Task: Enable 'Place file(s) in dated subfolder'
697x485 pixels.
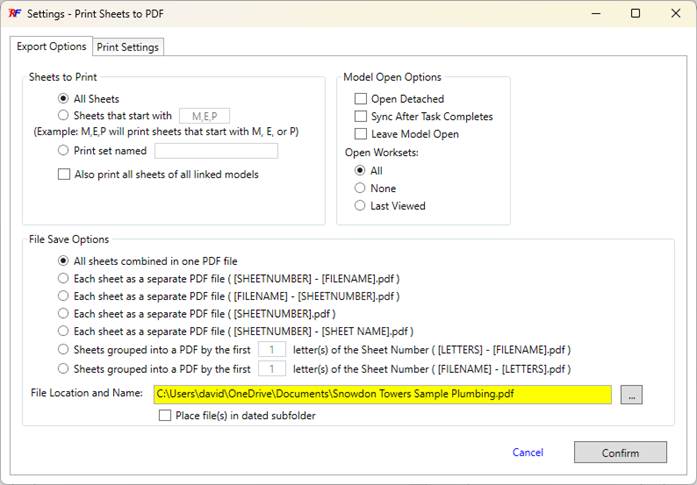Action: tap(165, 416)
